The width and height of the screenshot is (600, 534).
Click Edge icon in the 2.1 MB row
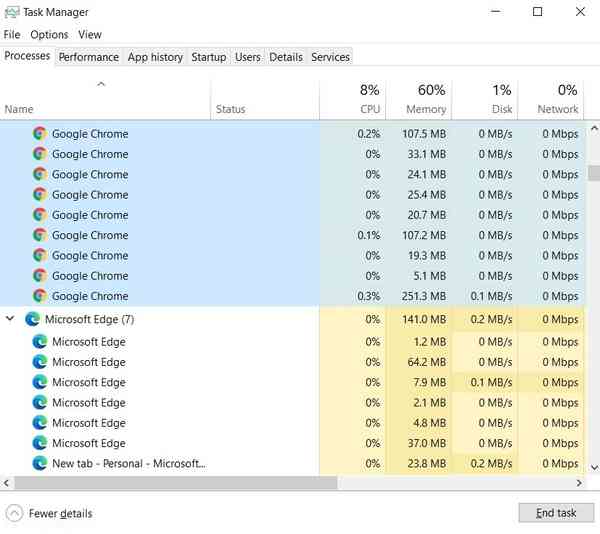tap(40, 402)
